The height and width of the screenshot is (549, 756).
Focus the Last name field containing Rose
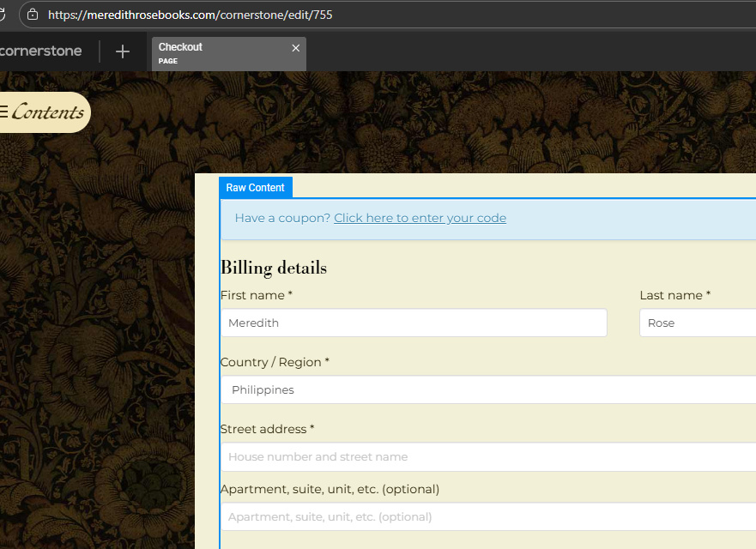(x=697, y=323)
